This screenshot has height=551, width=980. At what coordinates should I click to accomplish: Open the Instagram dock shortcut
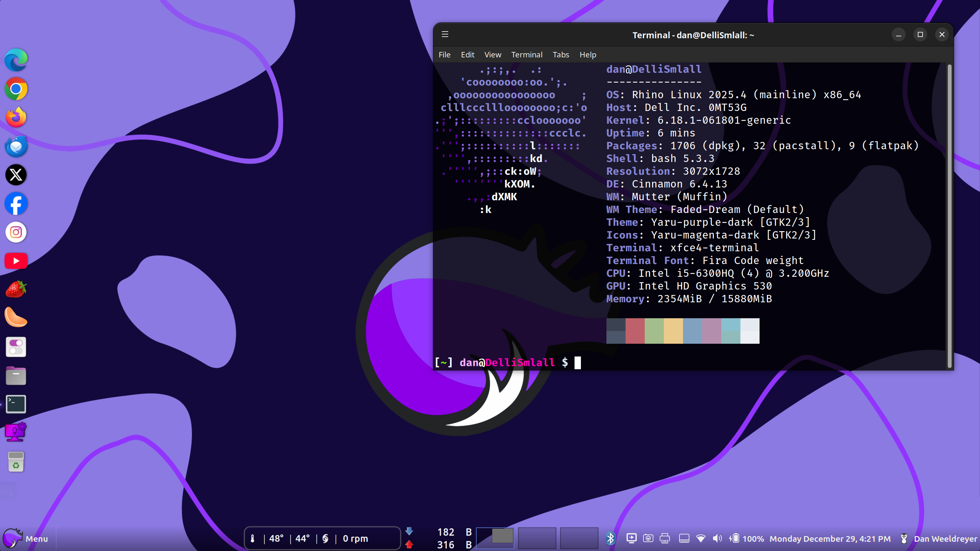click(x=16, y=232)
